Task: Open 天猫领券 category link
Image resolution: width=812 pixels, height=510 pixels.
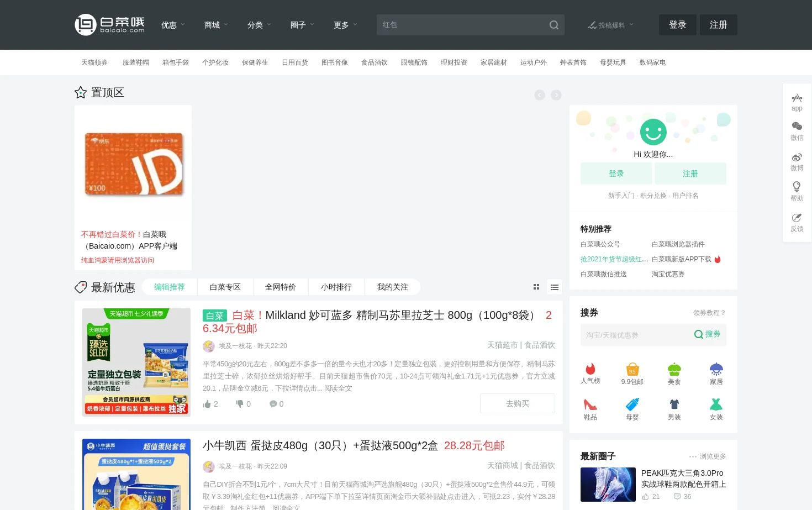Action: pyautogui.click(x=94, y=62)
